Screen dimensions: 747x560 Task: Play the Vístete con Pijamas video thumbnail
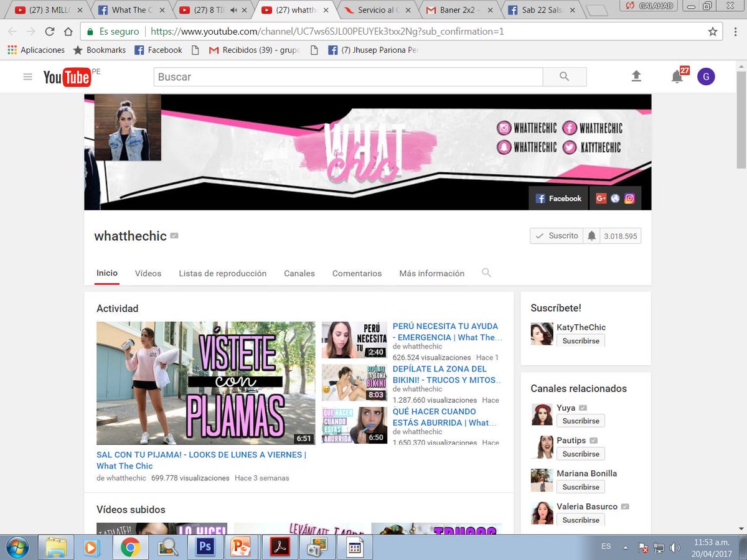205,383
